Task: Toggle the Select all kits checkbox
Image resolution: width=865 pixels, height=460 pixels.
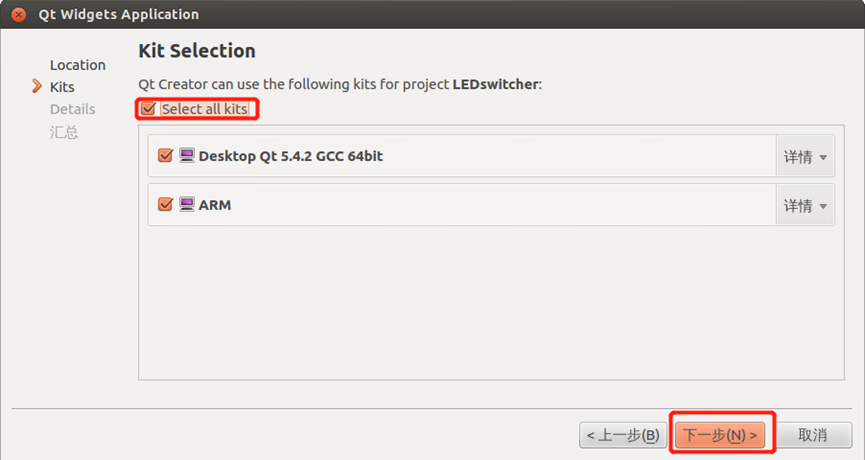Action: pos(149,109)
